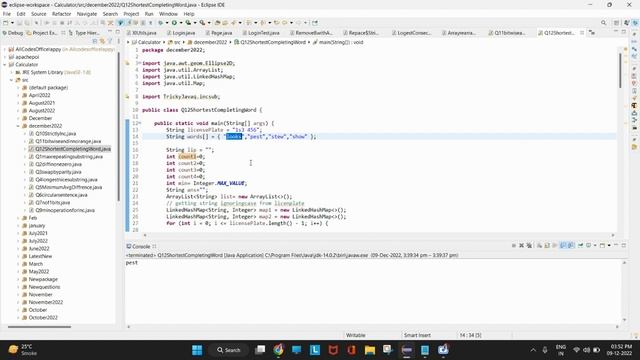640x360 pixels.
Task: Open the Refactor menu
Action: pos(62,14)
